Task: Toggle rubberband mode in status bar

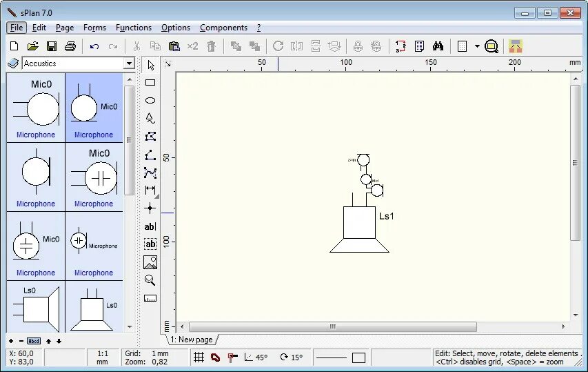Action: point(215,358)
